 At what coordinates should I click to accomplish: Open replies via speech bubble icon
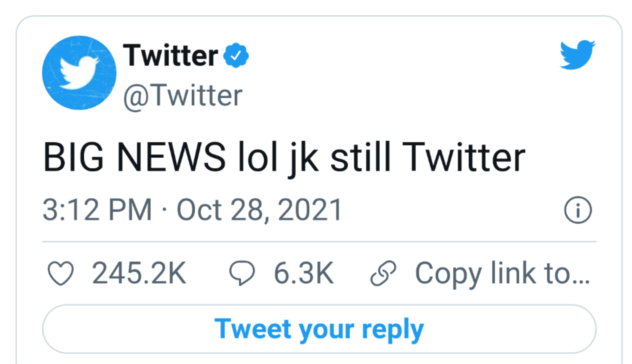pyautogui.click(x=242, y=273)
